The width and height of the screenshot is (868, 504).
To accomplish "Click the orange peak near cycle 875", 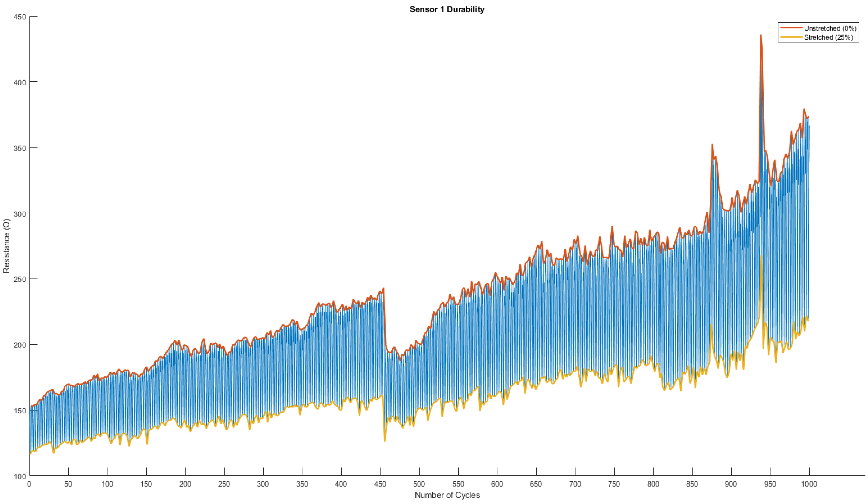I will pyautogui.click(x=712, y=145).
